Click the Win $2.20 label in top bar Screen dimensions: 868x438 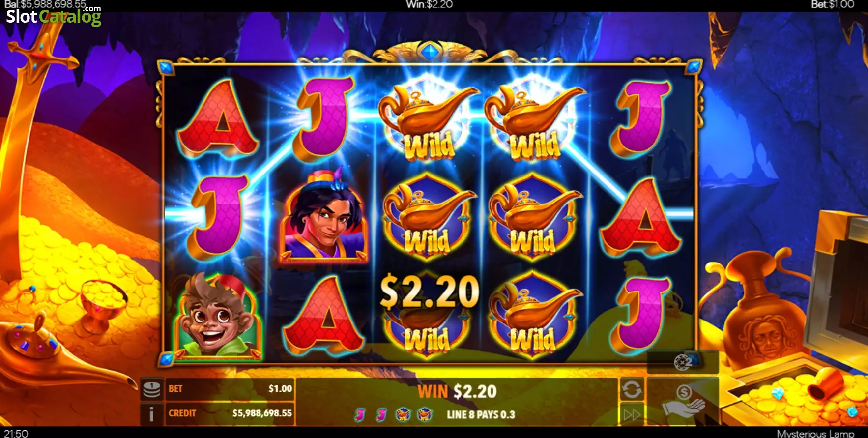(429, 4)
